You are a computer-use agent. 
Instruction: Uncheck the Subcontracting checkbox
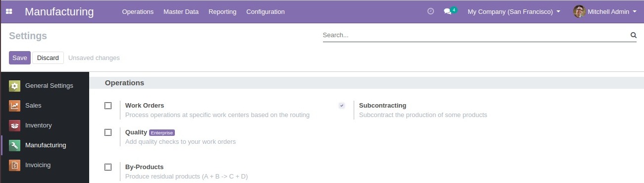[x=342, y=106]
